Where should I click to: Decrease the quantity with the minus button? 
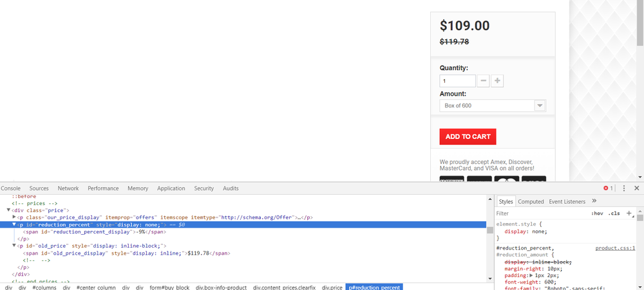point(484,81)
